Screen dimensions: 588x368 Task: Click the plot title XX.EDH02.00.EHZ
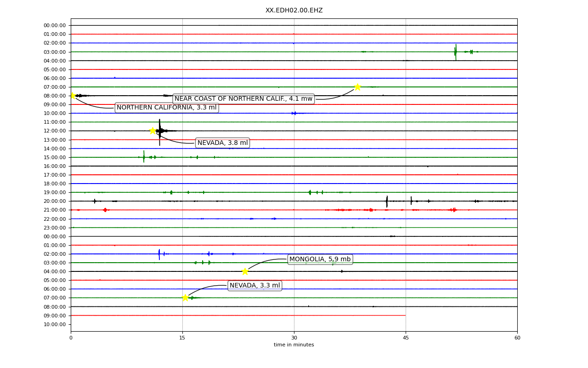(x=294, y=10)
